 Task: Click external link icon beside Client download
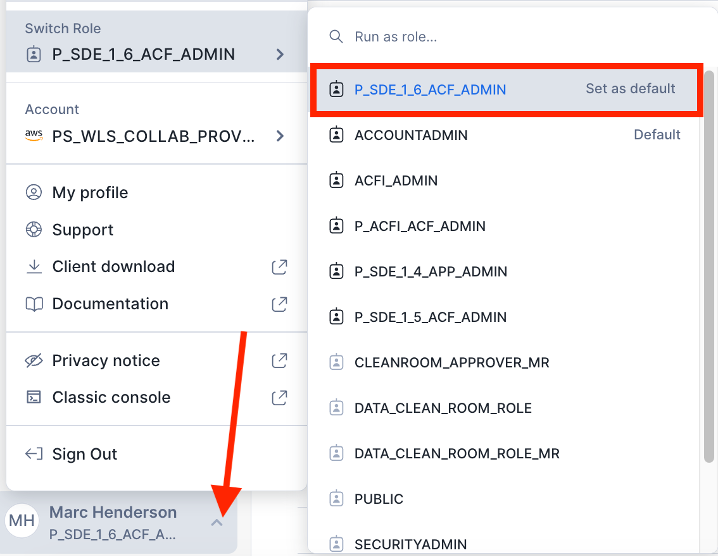(279, 267)
